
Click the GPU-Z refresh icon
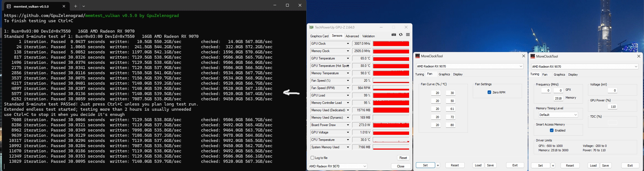click(401, 35)
